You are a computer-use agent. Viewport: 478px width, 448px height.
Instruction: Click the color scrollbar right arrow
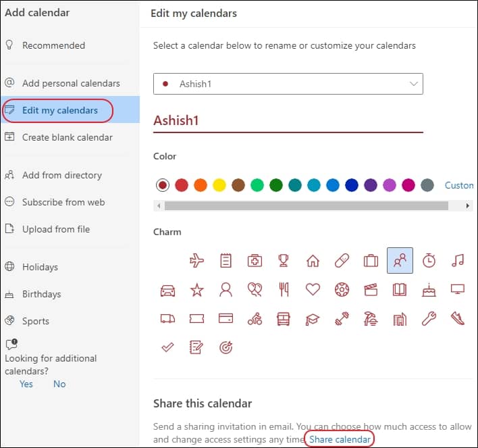click(x=468, y=205)
